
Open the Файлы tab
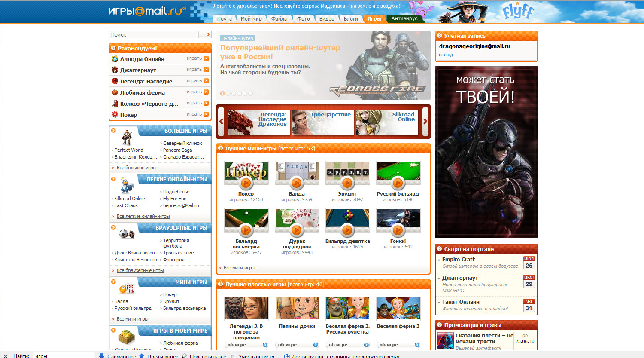click(279, 18)
